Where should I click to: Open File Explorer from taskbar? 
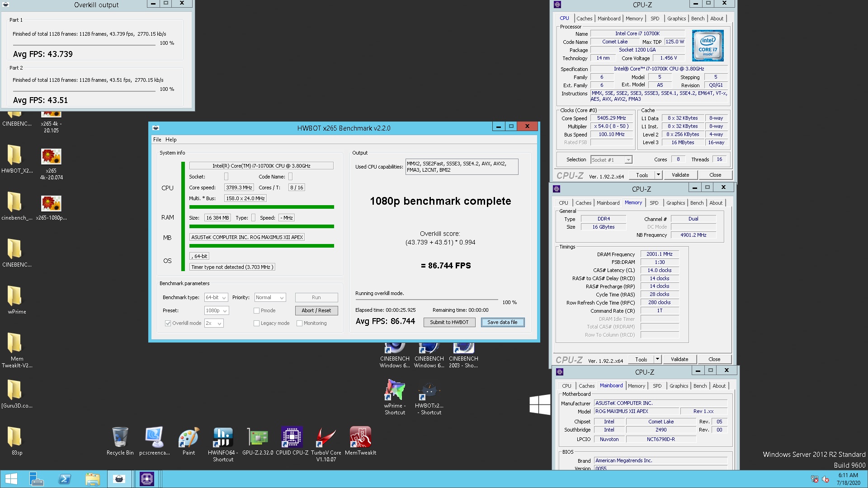(x=92, y=479)
